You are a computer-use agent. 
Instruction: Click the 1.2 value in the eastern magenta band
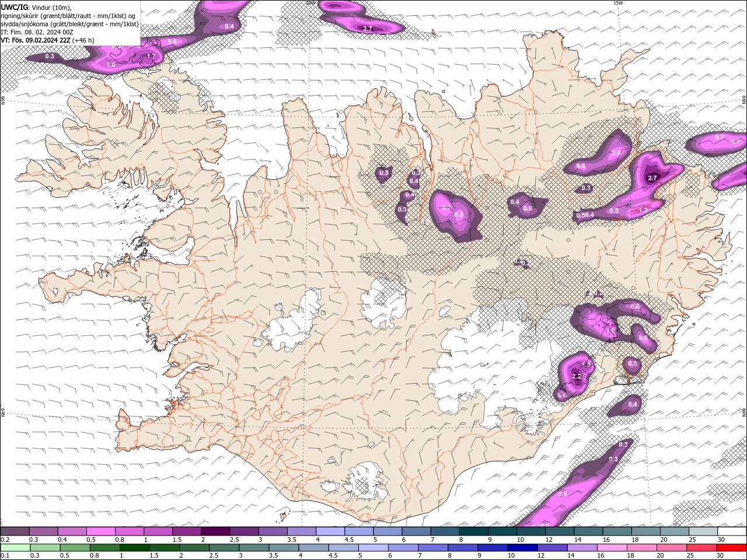[x=643, y=211]
